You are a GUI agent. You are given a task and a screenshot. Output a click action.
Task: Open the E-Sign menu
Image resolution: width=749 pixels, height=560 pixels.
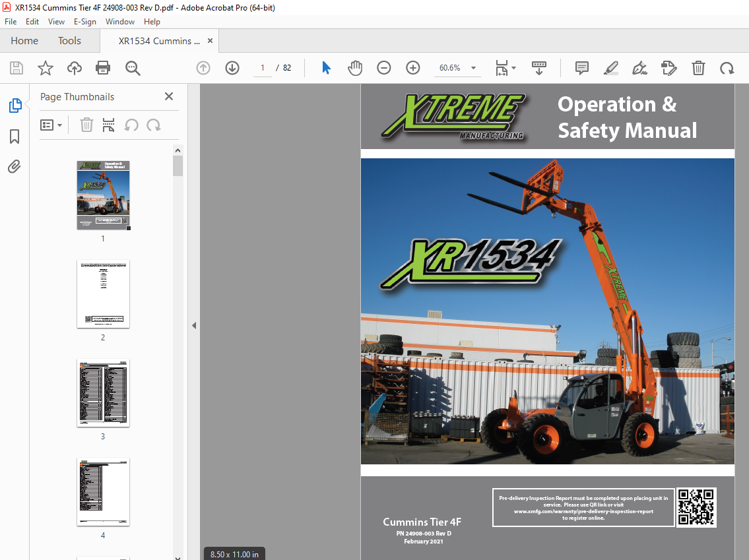pos(84,22)
